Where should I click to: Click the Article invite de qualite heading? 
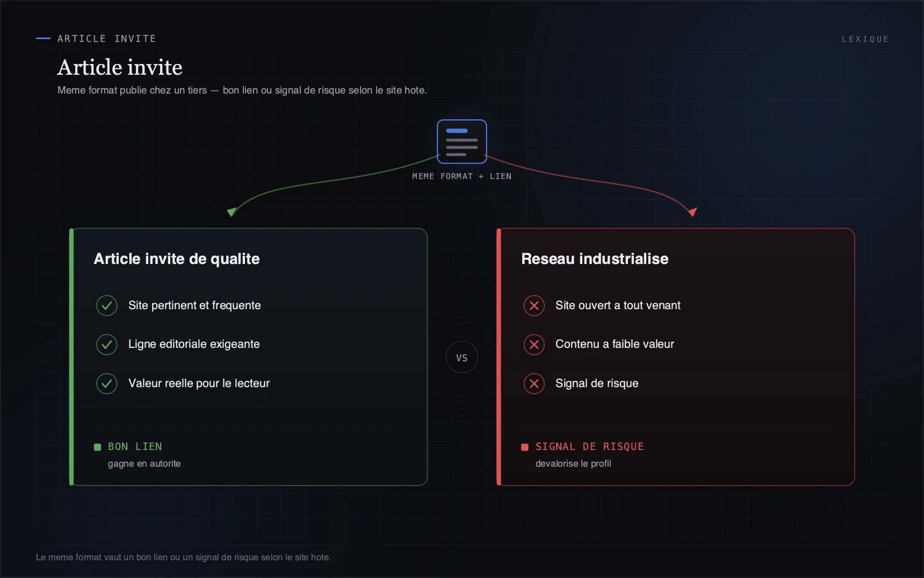coord(177,259)
